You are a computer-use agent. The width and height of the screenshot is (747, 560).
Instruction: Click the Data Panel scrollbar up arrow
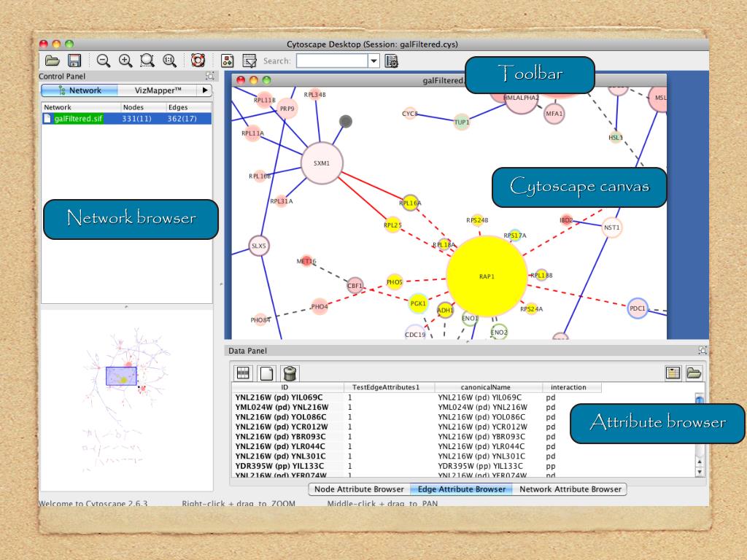pyautogui.click(x=700, y=462)
